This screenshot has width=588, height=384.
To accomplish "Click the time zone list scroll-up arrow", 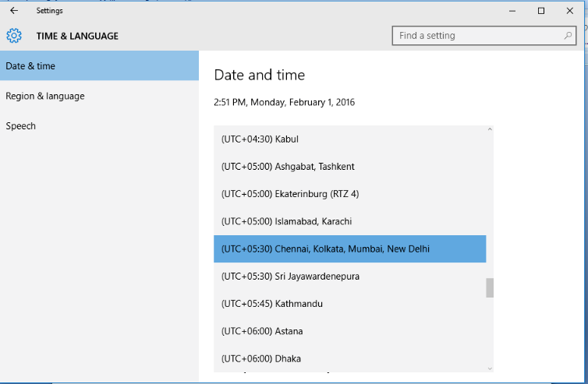I will click(x=490, y=130).
